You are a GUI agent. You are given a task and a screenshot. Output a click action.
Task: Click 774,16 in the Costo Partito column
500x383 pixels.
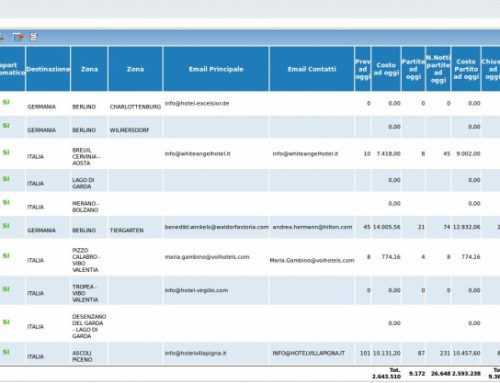(x=471, y=257)
